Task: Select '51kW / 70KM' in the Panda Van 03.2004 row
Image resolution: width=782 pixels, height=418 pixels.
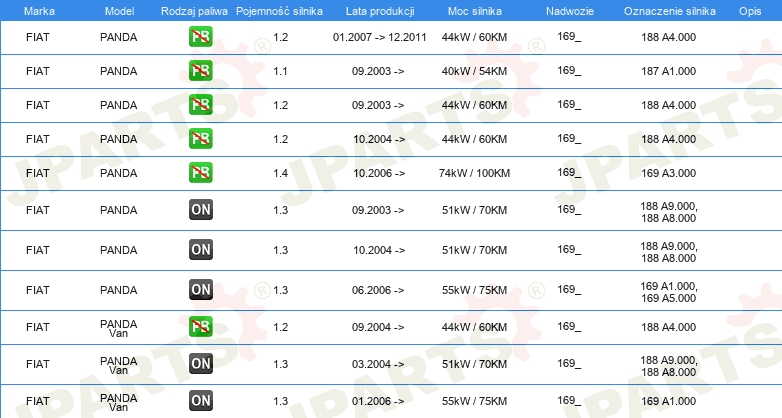Action: click(x=474, y=364)
